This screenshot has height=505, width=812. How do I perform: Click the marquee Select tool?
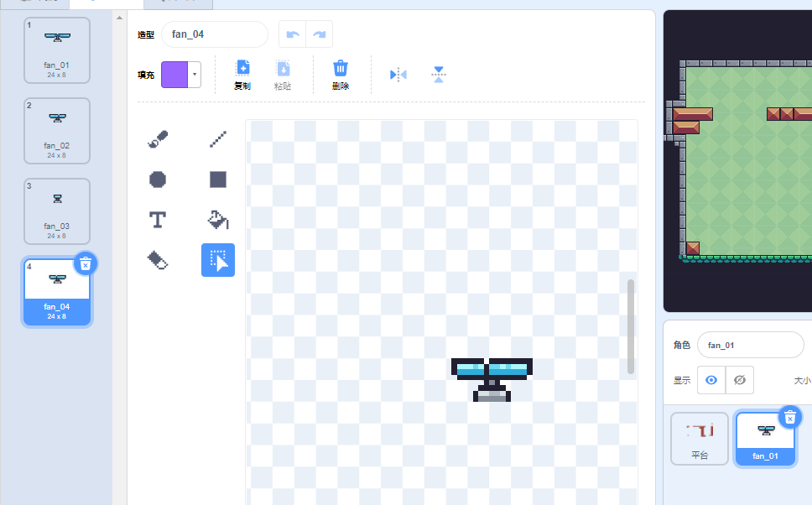[x=218, y=260]
